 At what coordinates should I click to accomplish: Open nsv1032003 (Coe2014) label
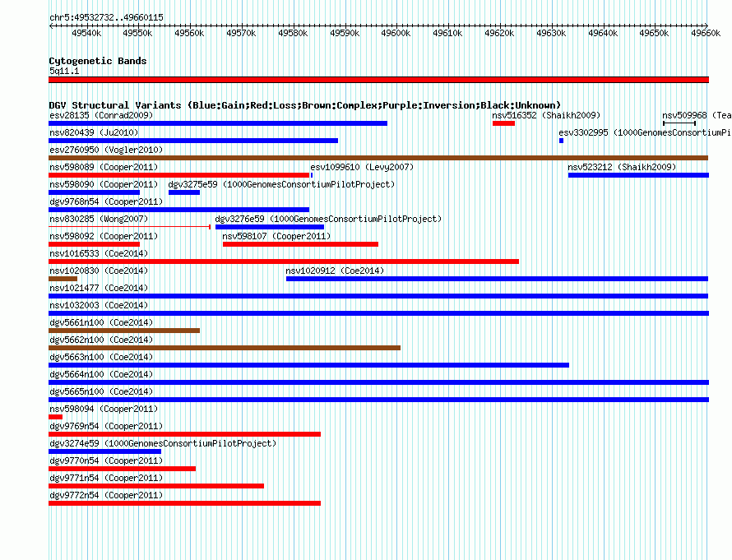tap(99, 305)
